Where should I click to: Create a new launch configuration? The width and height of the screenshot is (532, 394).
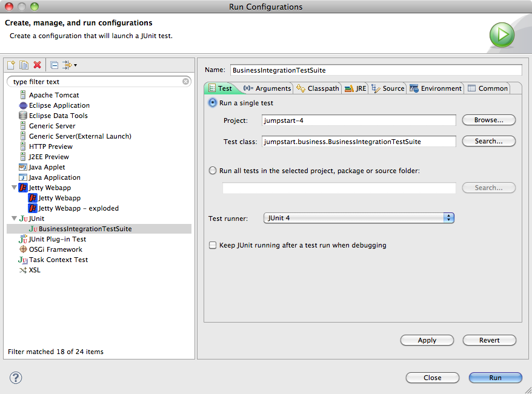(11, 65)
